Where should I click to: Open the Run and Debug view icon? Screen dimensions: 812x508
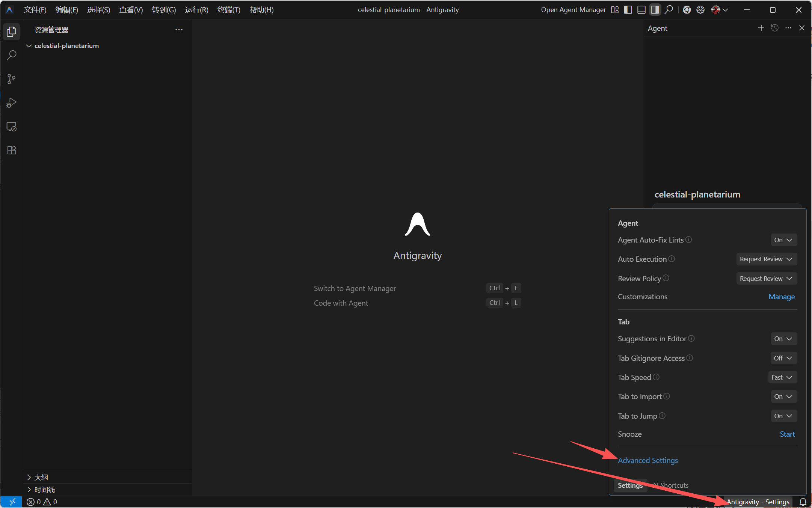tap(11, 103)
